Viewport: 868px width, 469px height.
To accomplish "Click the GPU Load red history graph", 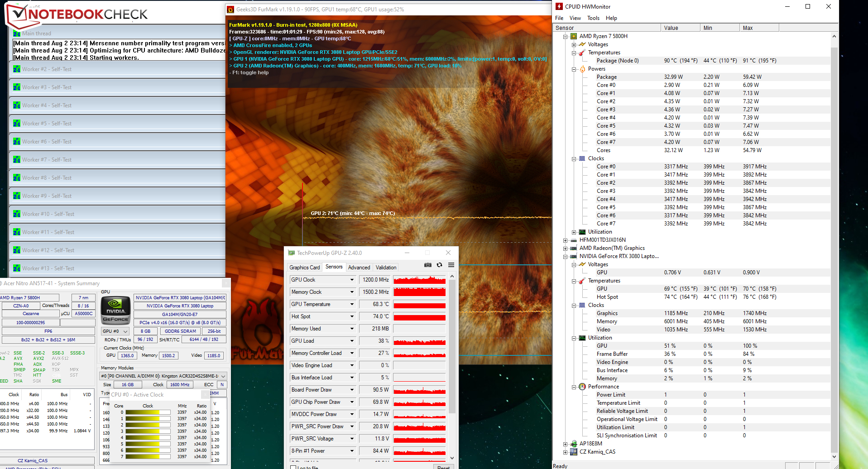I will 419,341.
